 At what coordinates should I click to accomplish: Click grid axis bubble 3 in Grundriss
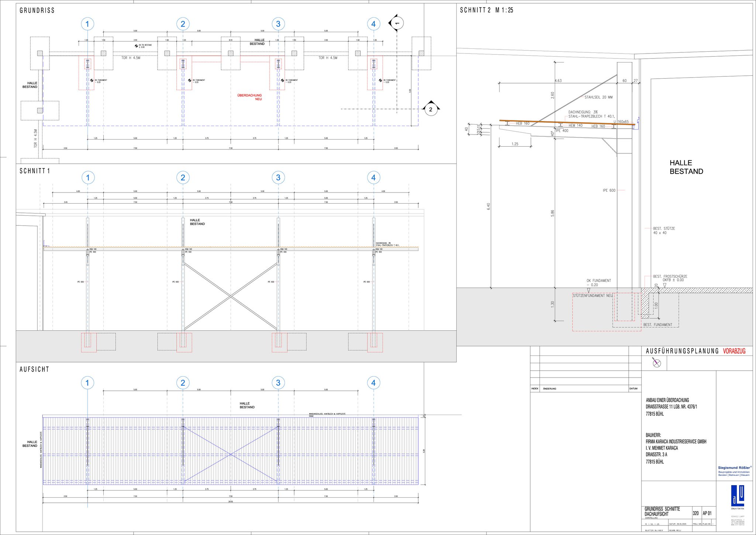(278, 24)
